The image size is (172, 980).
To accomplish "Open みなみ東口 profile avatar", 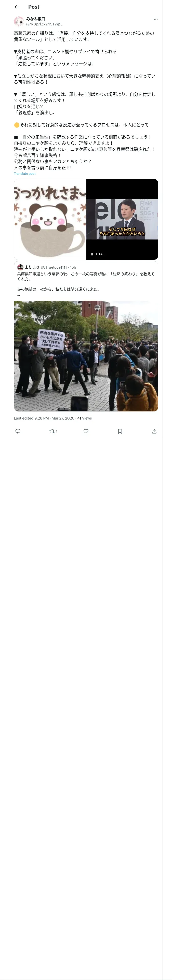I will [19, 21].
